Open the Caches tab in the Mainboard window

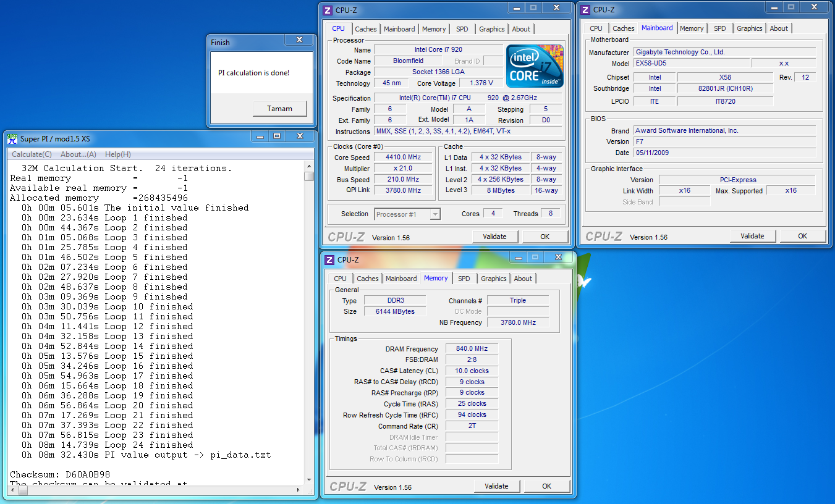pos(624,28)
